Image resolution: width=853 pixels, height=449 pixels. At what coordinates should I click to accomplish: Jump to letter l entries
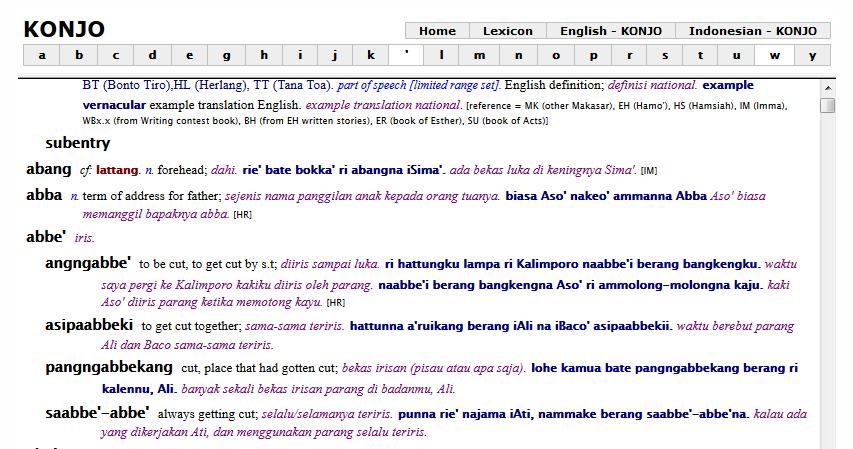[x=441, y=56]
